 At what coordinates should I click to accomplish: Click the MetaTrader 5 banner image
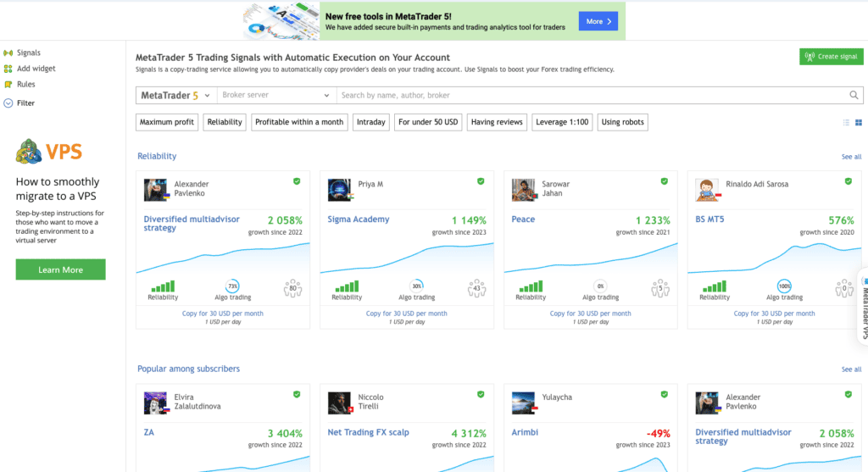point(281,21)
